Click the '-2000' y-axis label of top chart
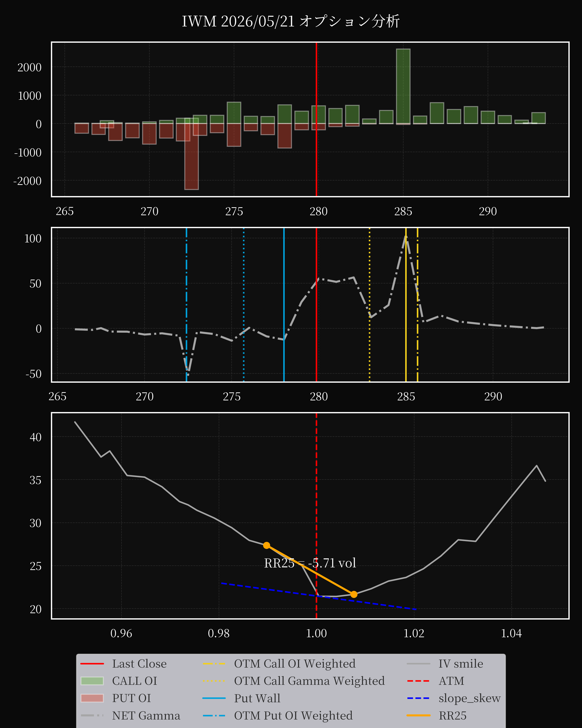This screenshot has height=728, width=582. [x=27, y=181]
